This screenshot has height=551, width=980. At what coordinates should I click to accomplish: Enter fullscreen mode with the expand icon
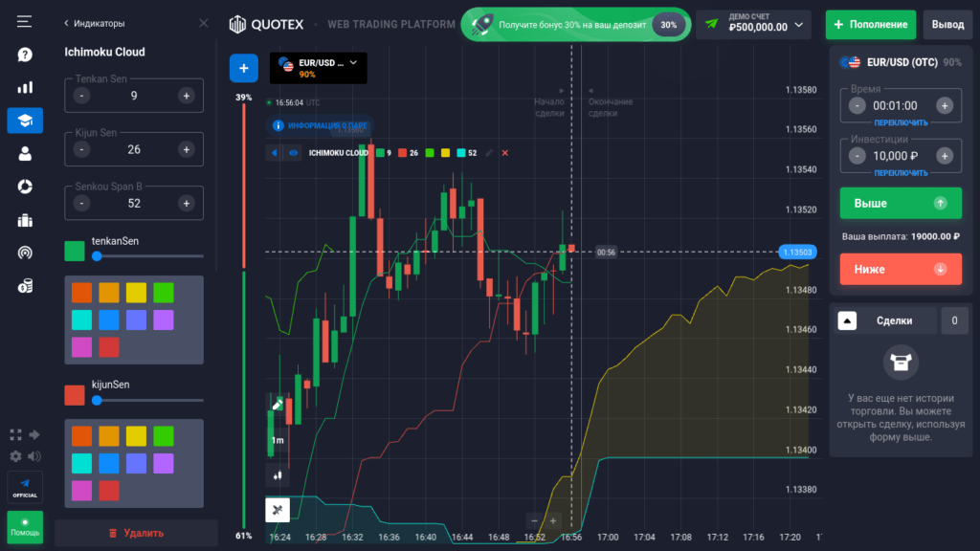pyautogui.click(x=15, y=435)
